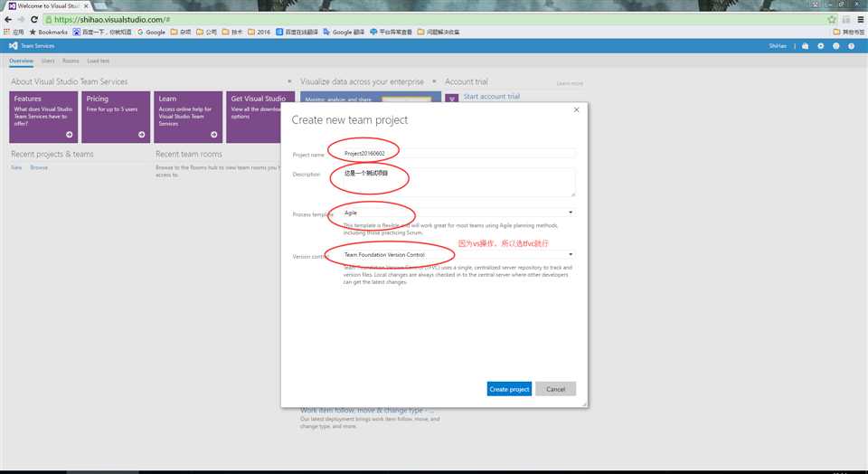The image size is (868, 474).
Task: Switch to the Rooms tab
Action: [x=71, y=61]
